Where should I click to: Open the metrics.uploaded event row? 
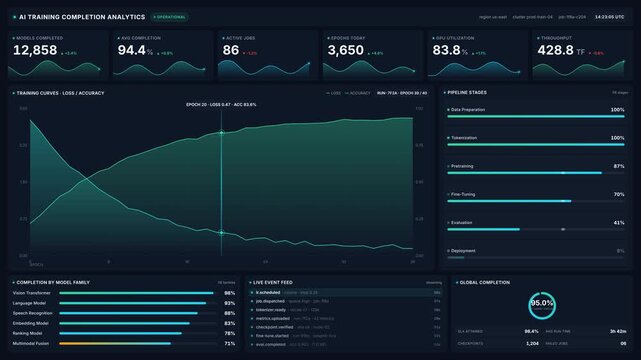[x=345, y=318]
